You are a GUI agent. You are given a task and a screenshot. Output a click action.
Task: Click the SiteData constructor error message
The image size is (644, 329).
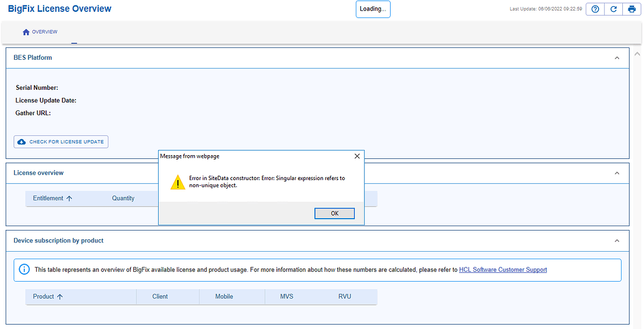click(x=267, y=182)
